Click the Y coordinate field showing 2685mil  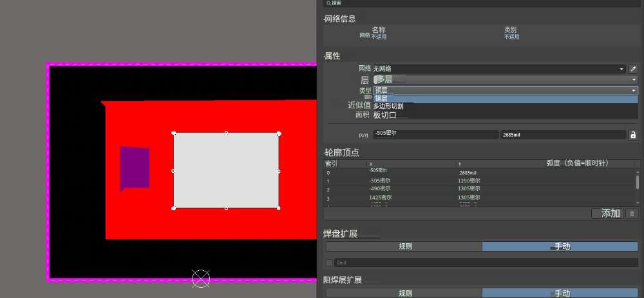563,135
